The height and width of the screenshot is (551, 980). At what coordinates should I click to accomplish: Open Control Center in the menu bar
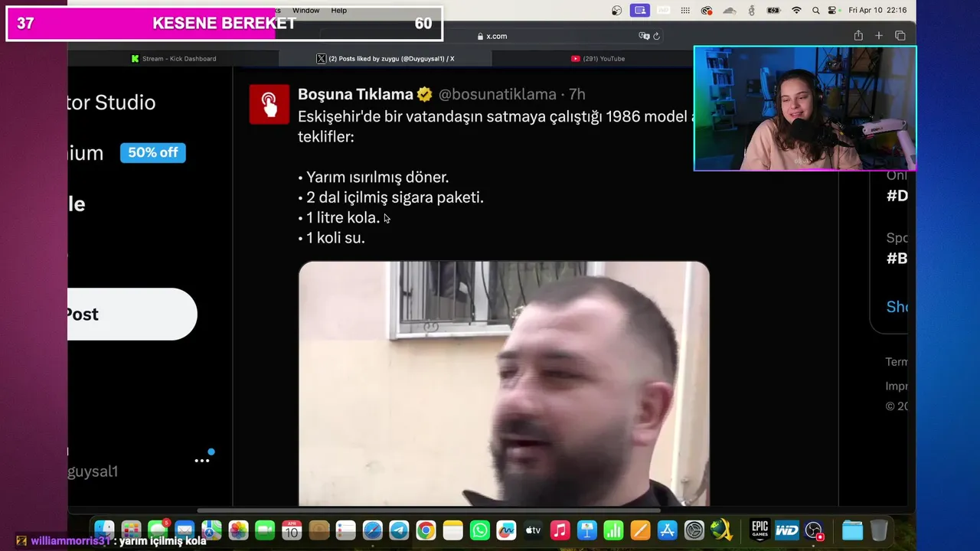pyautogui.click(x=833, y=10)
